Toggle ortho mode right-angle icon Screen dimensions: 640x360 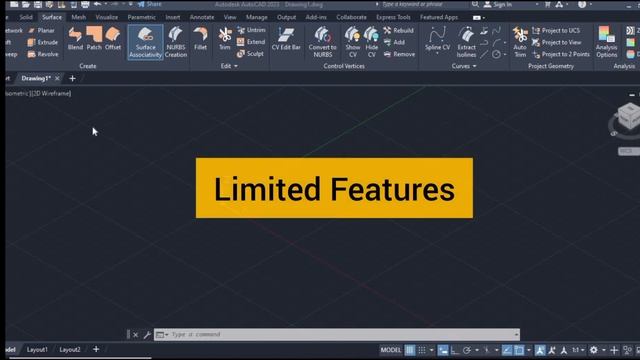tap(455, 350)
